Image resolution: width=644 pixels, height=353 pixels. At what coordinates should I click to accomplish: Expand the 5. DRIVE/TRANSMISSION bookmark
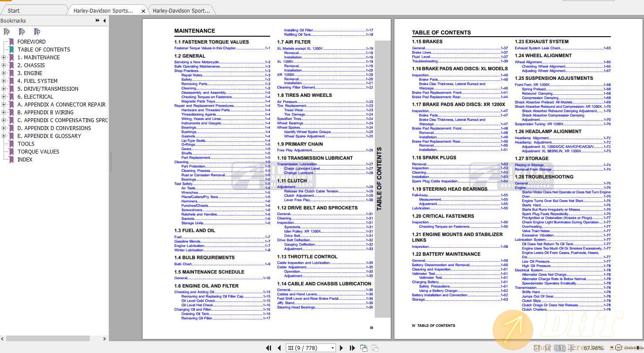(4, 89)
